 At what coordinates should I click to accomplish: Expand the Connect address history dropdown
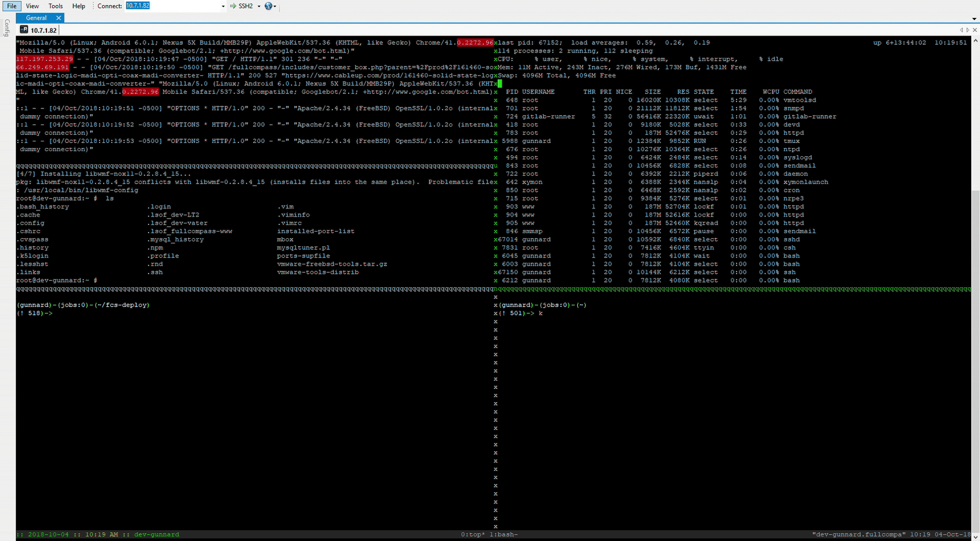(223, 6)
